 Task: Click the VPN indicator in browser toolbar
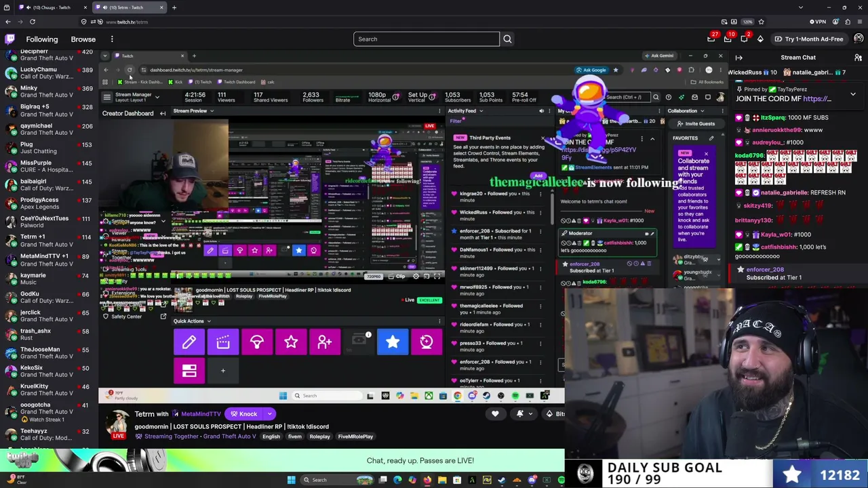(x=818, y=22)
